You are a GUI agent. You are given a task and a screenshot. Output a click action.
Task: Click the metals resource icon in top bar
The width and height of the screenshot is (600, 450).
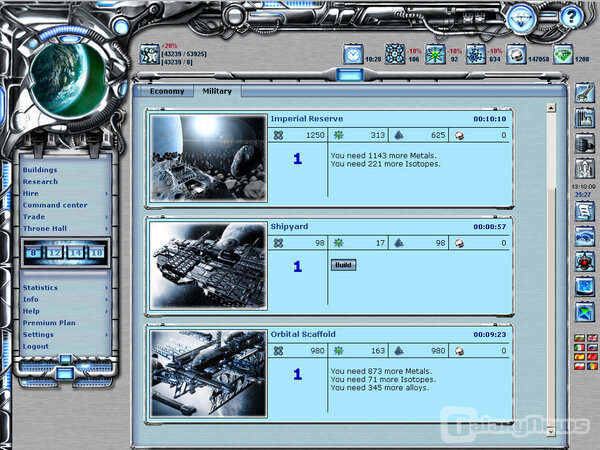[x=395, y=54]
